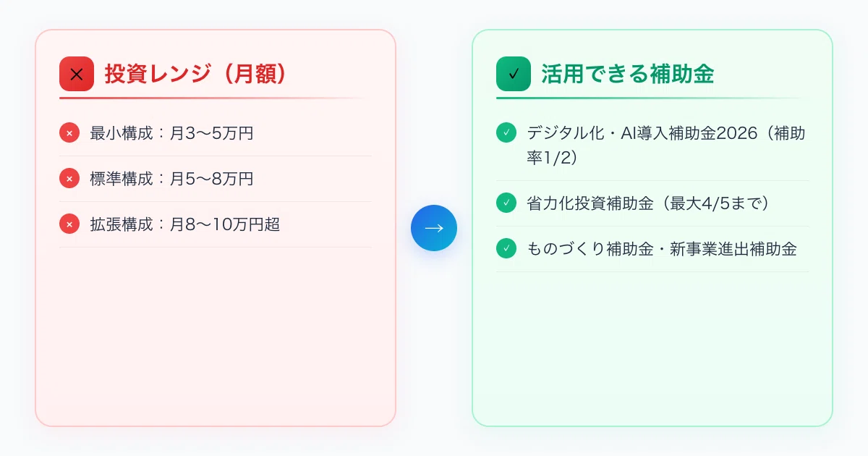
Task: Click the large red X icon beside 投資レンジ
Action: (x=77, y=74)
